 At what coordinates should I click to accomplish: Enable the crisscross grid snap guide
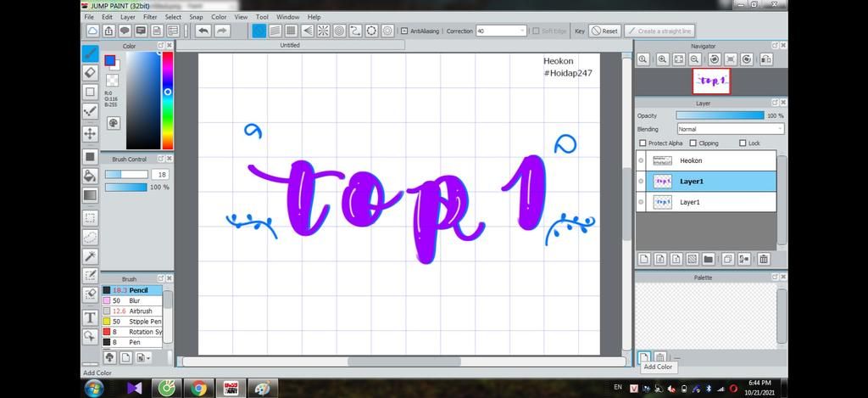(x=292, y=31)
